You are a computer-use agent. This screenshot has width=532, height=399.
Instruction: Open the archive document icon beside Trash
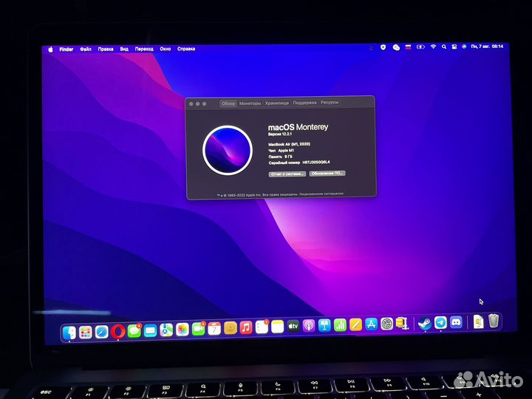(478, 321)
